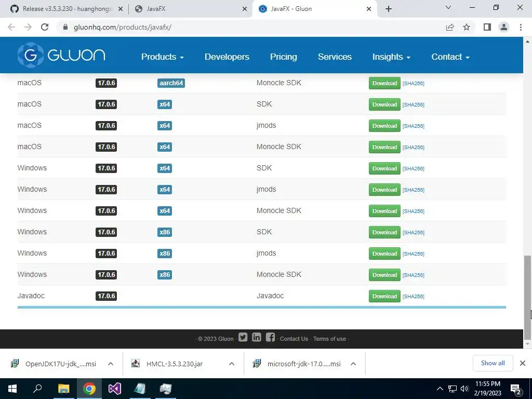Image resolution: width=532 pixels, height=399 pixels.
Task: Go to Pricing page
Action: click(x=284, y=57)
